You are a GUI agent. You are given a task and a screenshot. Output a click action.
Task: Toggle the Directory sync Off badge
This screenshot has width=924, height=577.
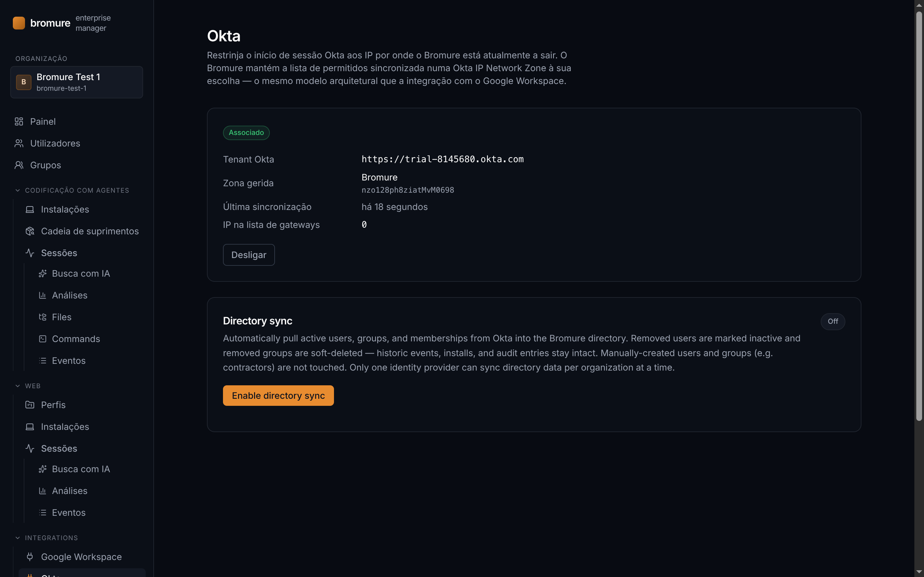click(833, 321)
